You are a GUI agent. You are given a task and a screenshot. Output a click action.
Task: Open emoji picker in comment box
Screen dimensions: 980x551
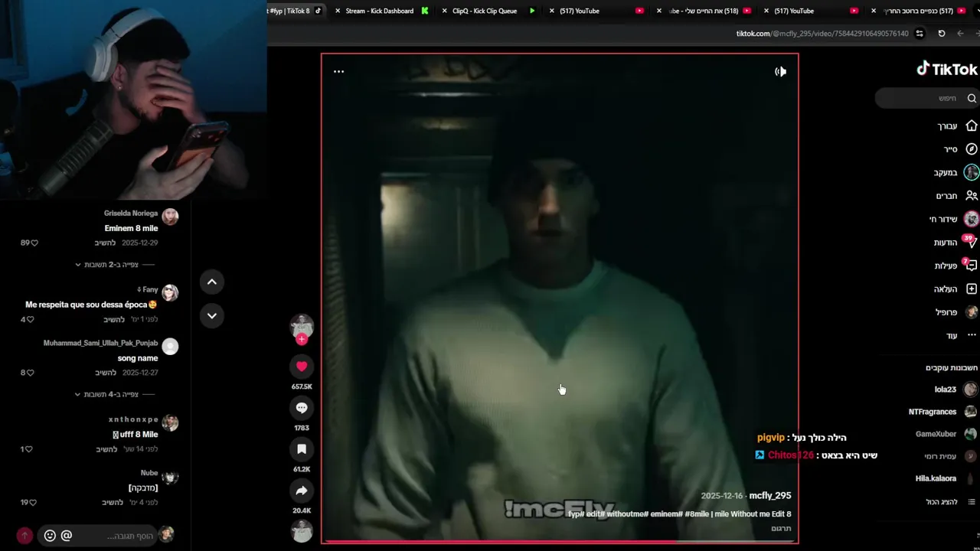pos(50,536)
